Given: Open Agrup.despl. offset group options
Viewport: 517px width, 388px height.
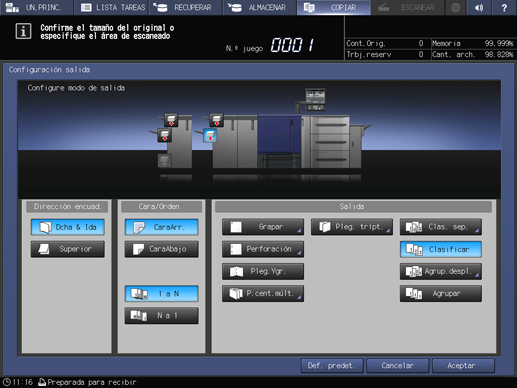Looking at the screenshot, I should [x=441, y=271].
